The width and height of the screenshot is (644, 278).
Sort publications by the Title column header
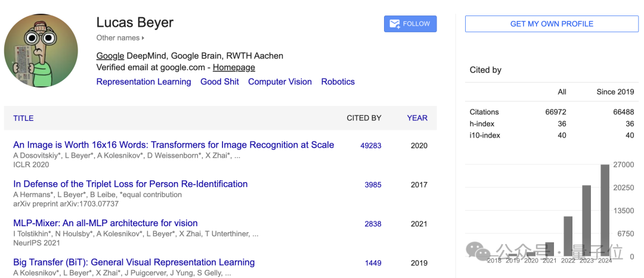click(23, 118)
